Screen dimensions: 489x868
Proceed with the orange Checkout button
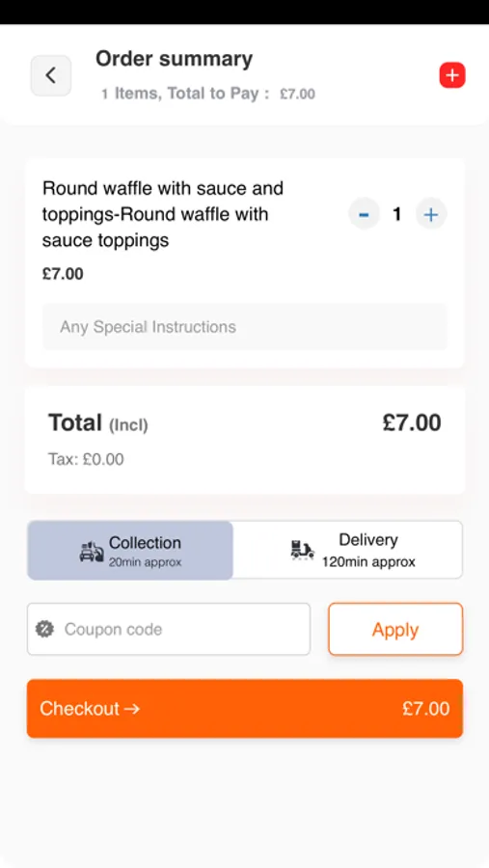pos(245,709)
